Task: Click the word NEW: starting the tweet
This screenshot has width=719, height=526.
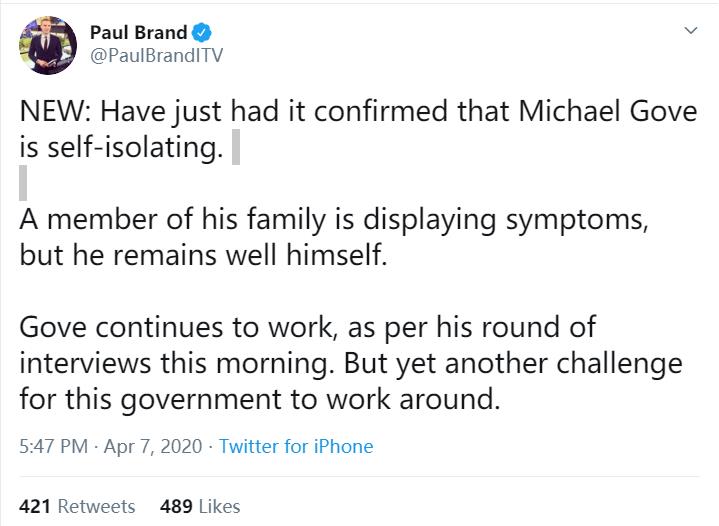Action: click(x=53, y=112)
